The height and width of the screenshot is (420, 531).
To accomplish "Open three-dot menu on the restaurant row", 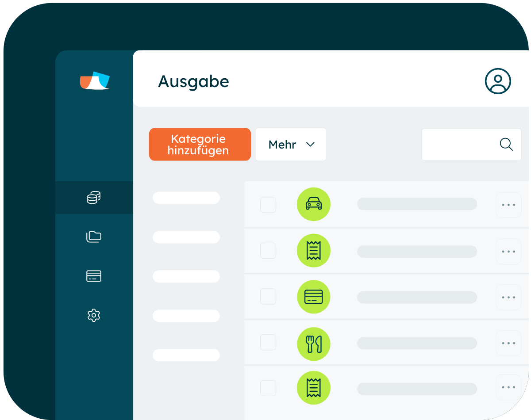I will (x=508, y=343).
